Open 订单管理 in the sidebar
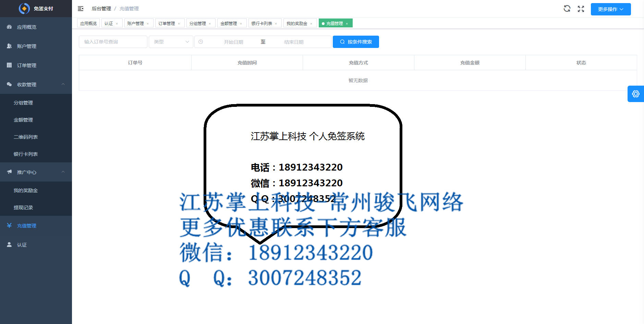Image resolution: width=644 pixels, height=324 pixels. pyautogui.click(x=36, y=65)
